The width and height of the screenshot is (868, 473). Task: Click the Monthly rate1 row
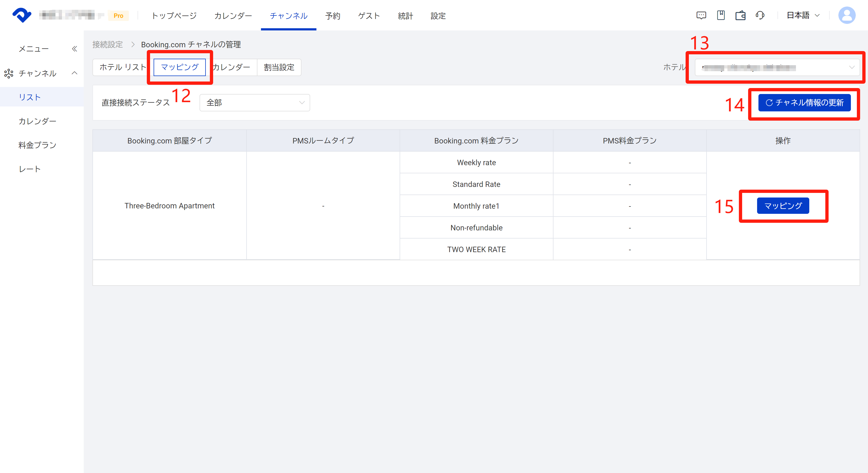(476, 206)
